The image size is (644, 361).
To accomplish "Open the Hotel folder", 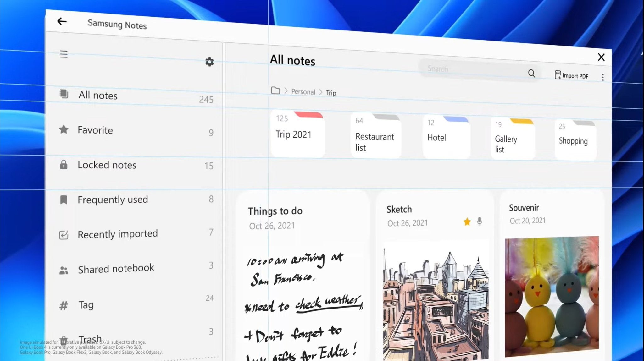I will [x=446, y=137].
